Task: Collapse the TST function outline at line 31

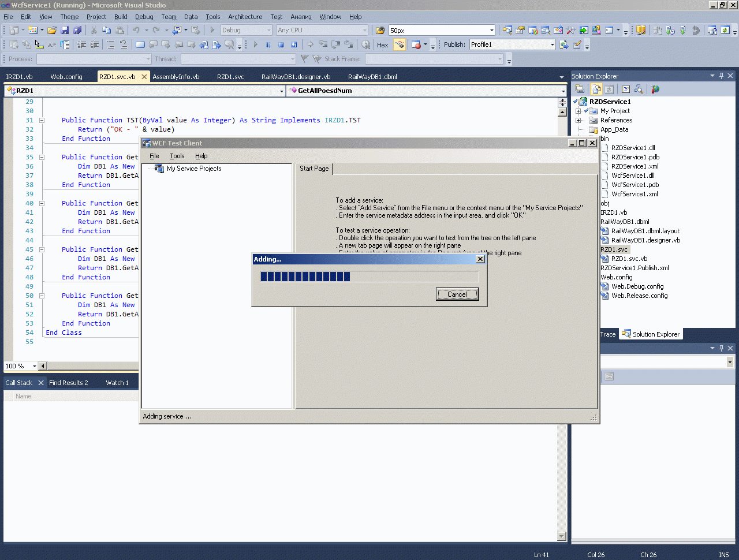Action: point(42,120)
